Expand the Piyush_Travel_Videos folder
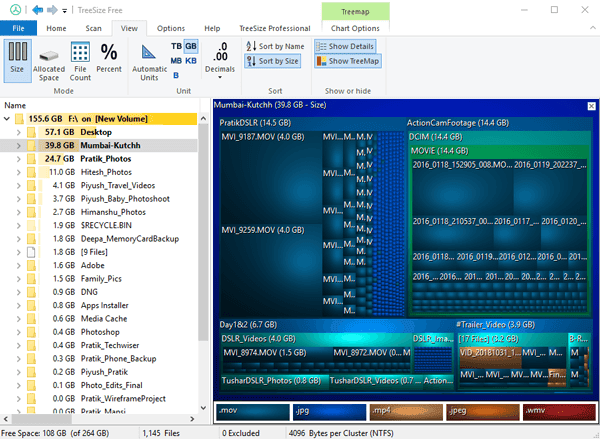The height and width of the screenshot is (439, 600). pos(18,186)
